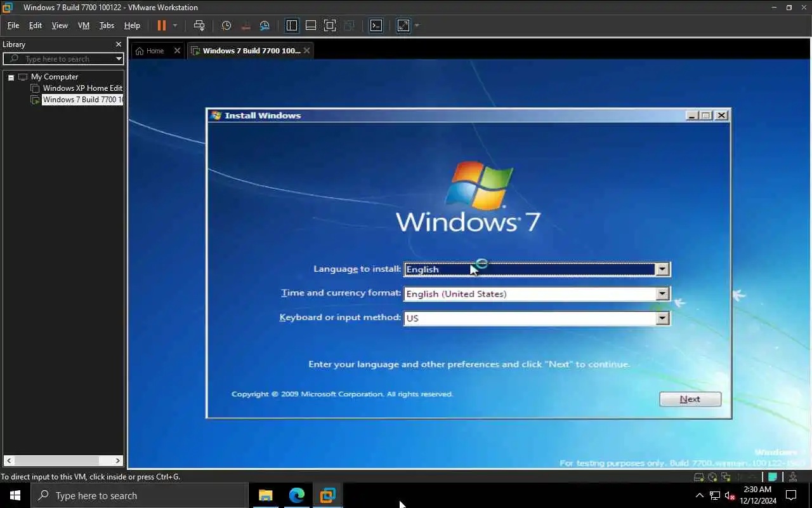This screenshot has width=812, height=508.
Task: Click the Install Windows title bar icon
Action: click(x=216, y=116)
